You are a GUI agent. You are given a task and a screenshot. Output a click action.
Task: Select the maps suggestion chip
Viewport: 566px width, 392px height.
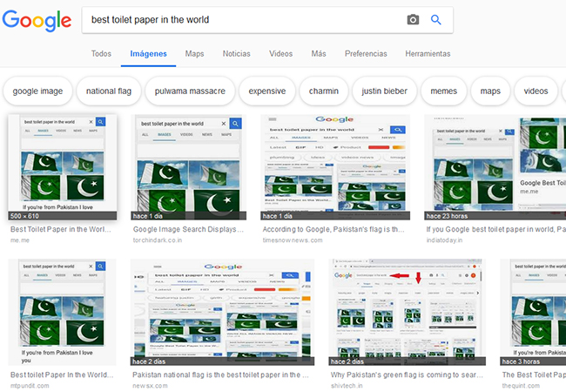[490, 91]
